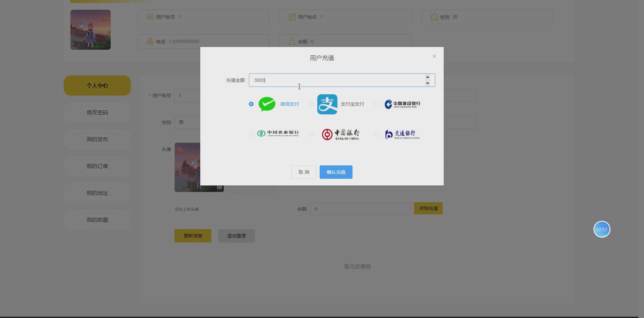Click the 更新信息 button

pos(193,236)
